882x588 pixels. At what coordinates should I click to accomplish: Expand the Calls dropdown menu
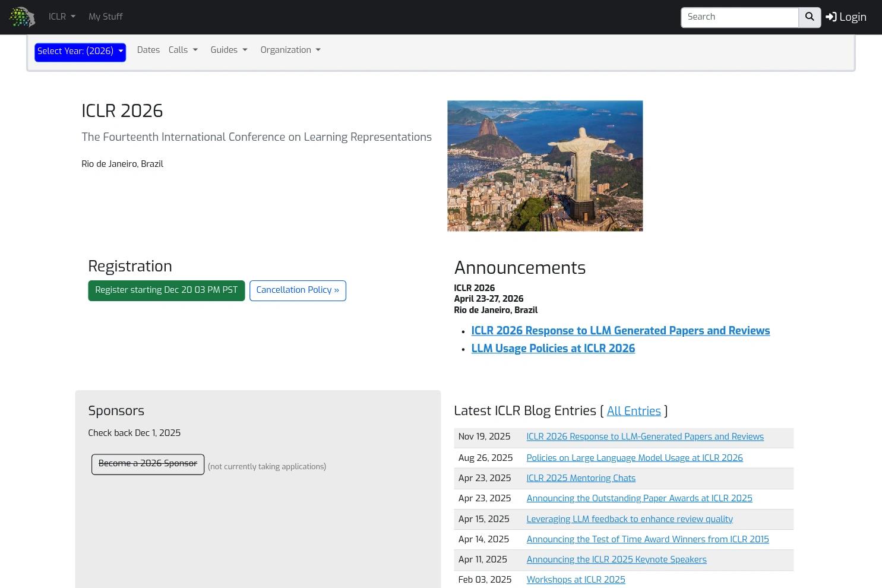183,50
